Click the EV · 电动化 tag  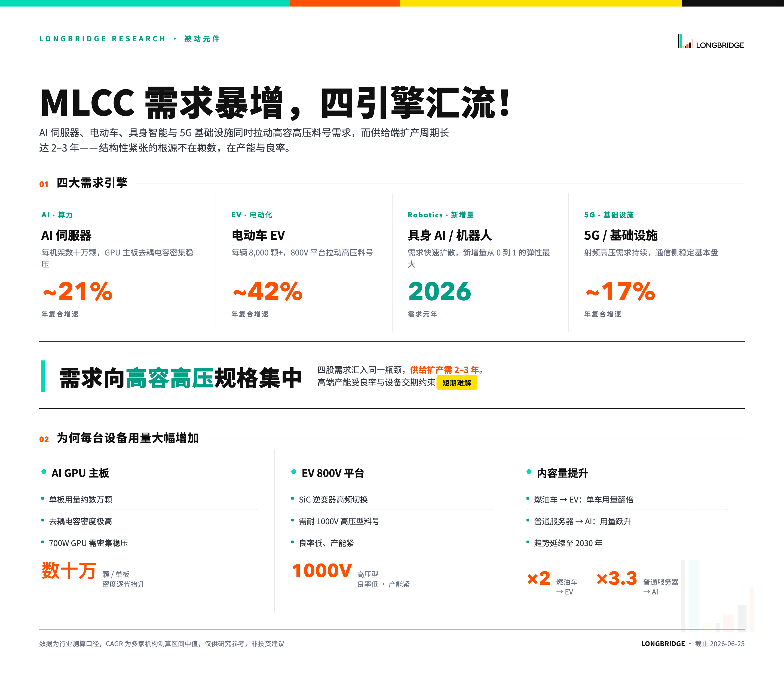(x=252, y=215)
